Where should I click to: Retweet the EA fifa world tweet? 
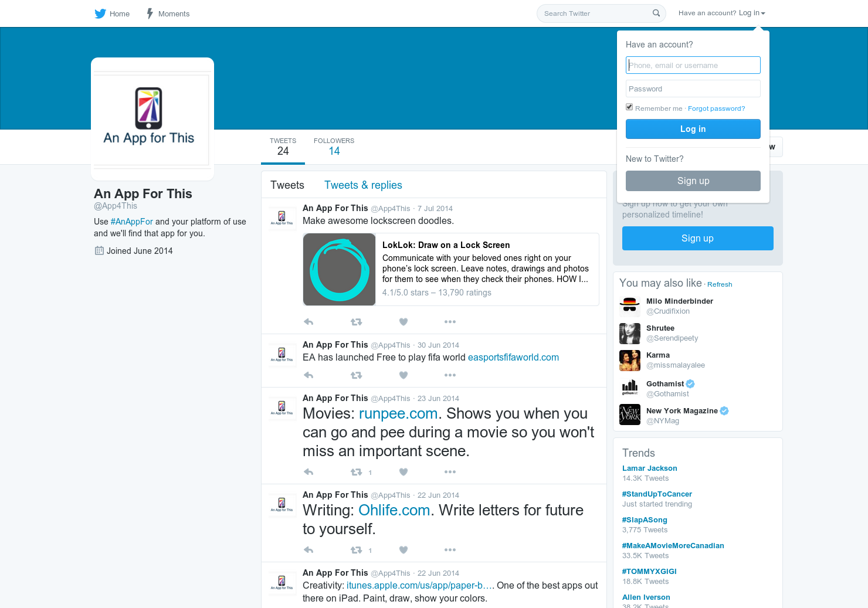(x=356, y=375)
